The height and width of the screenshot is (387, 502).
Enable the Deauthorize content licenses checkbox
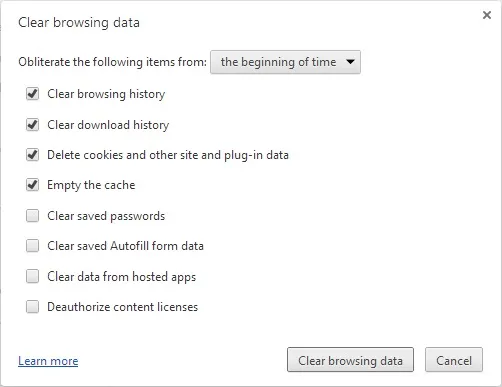point(32,307)
